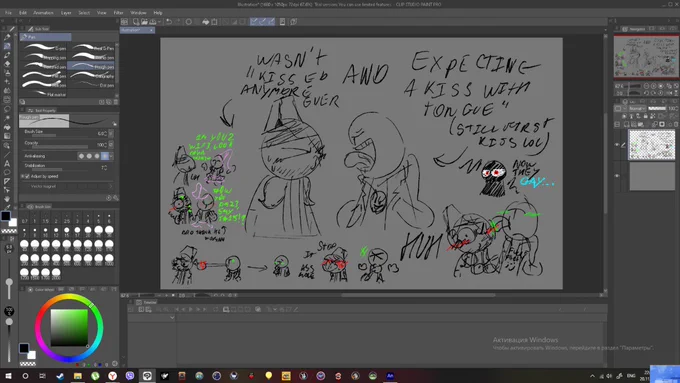Expand the Anti-aliasing dropdown arrow
This screenshot has width=680, height=383.
coord(111,156)
